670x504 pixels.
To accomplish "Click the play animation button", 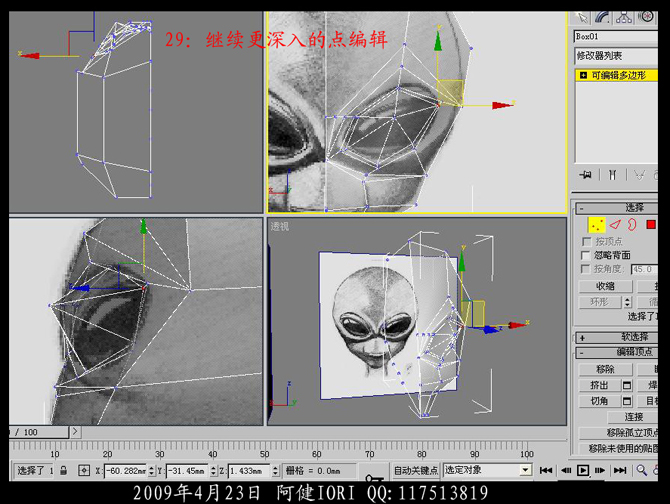I will 583,471.
